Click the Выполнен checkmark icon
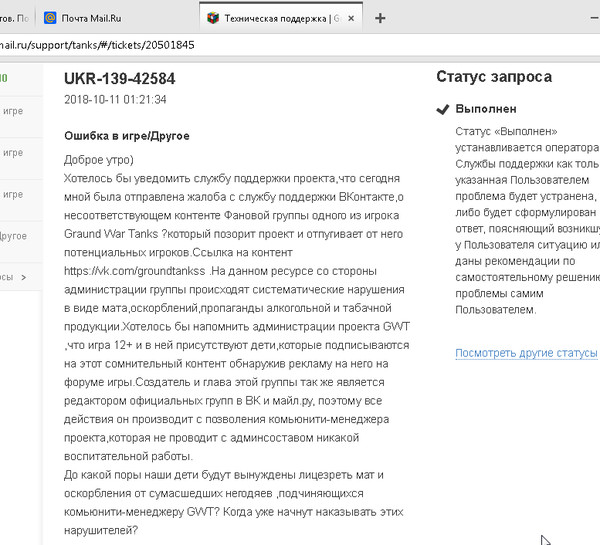Image resolution: width=600 pixels, height=545 pixels. point(442,109)
